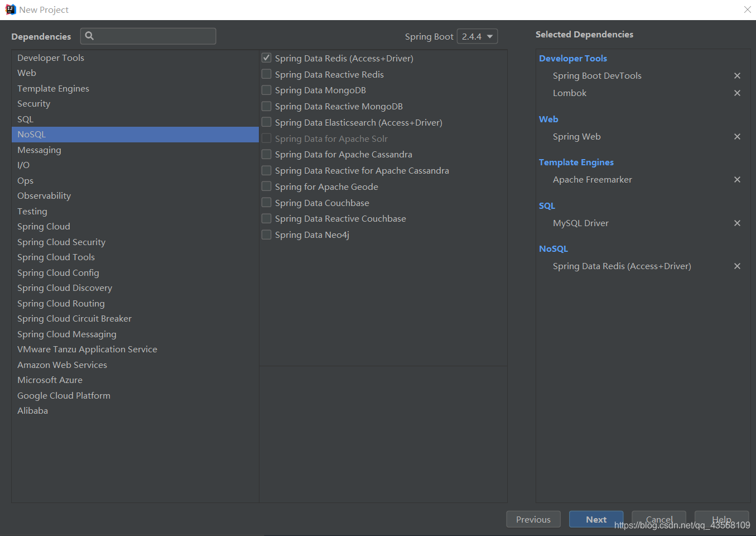Screen dimensions: 756x536
Task: Focus the dependencies search field
Action: pyautogui.click(x=148, y=36)
